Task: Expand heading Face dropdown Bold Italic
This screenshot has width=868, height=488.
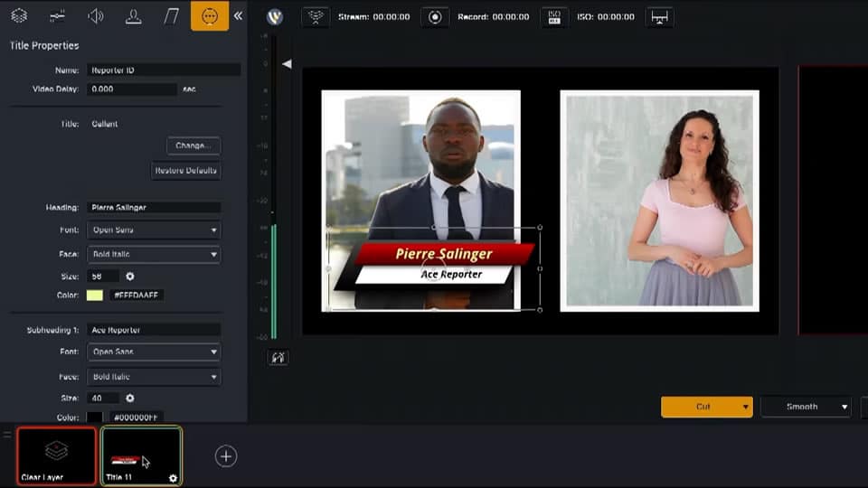Action: 153,255
